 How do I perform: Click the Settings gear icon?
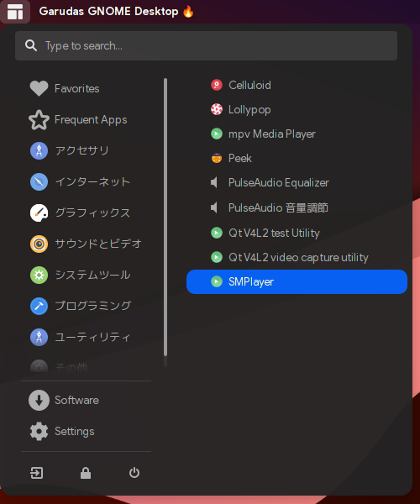[39, 431]
